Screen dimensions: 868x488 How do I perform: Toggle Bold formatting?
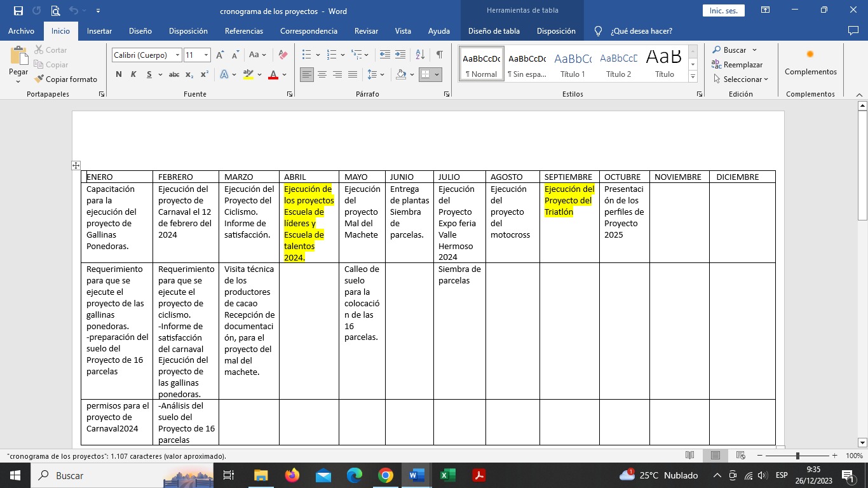pyautogui.click(x=119, y=74)
